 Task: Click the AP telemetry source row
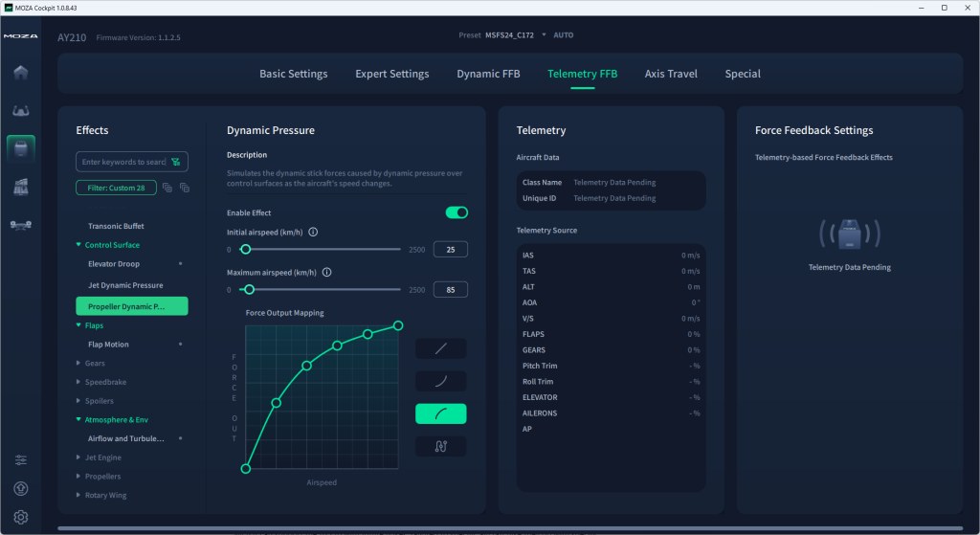[612, 429]
